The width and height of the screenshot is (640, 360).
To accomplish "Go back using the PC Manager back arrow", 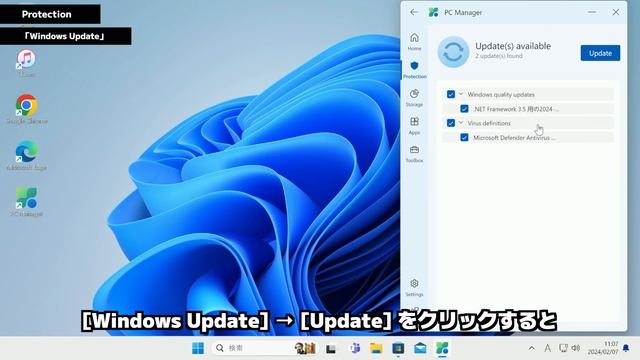I will click(414, 12).
